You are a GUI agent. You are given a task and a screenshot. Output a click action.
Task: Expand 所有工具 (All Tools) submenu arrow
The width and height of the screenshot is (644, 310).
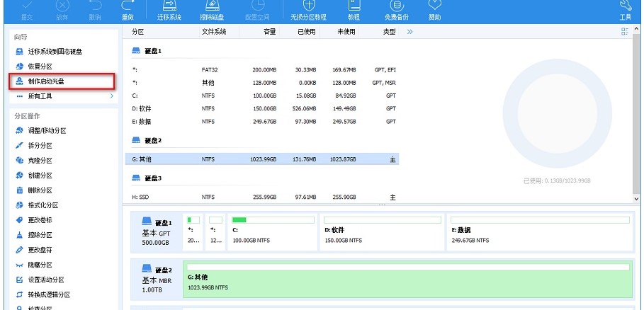111,96
